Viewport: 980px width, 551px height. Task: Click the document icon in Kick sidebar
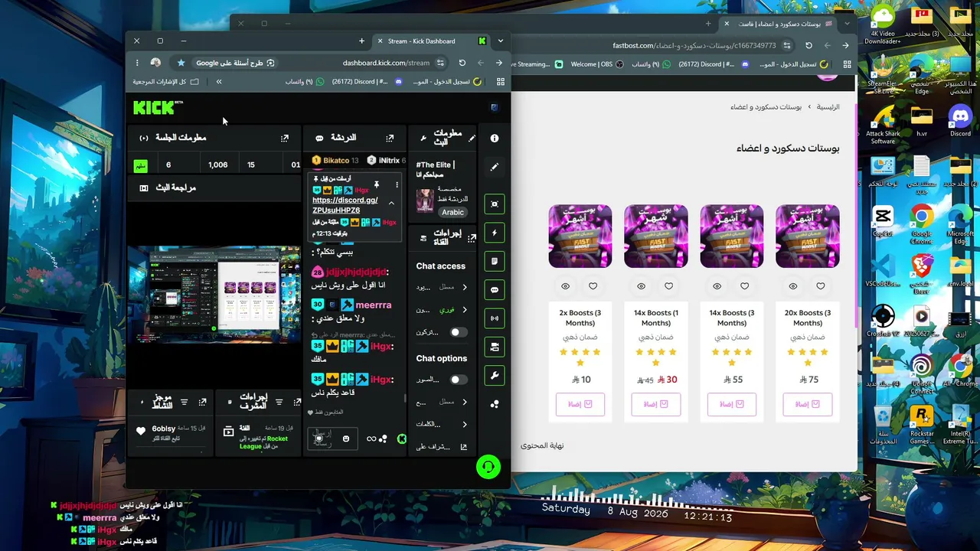coord(495,261)
